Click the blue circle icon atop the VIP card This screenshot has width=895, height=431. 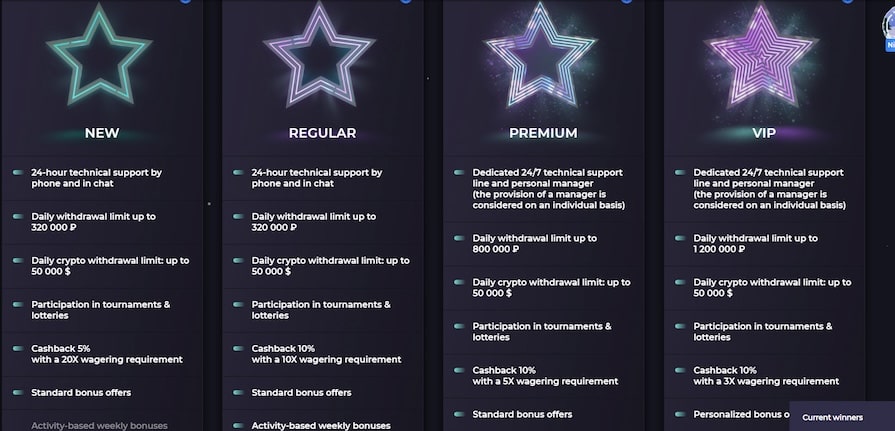pos(848,1)
